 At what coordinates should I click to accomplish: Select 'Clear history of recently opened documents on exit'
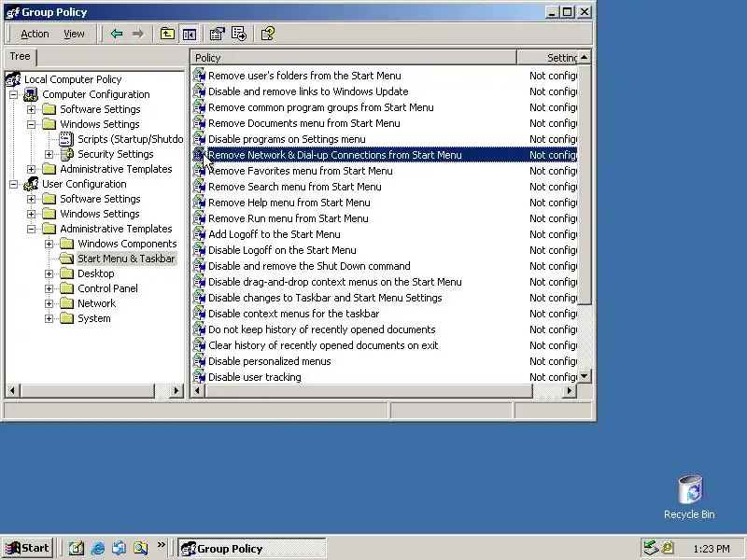323,345
